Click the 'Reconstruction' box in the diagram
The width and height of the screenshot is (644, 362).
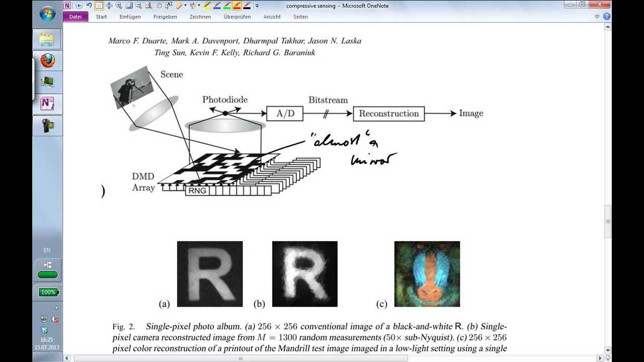pyautogui.click(x=389, y=114)
